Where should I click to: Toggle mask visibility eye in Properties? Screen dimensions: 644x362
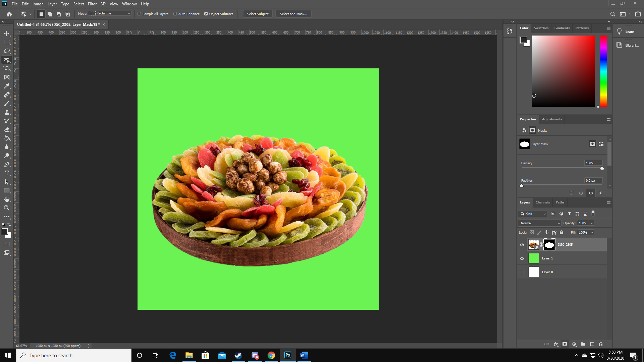tap(591, 193)
